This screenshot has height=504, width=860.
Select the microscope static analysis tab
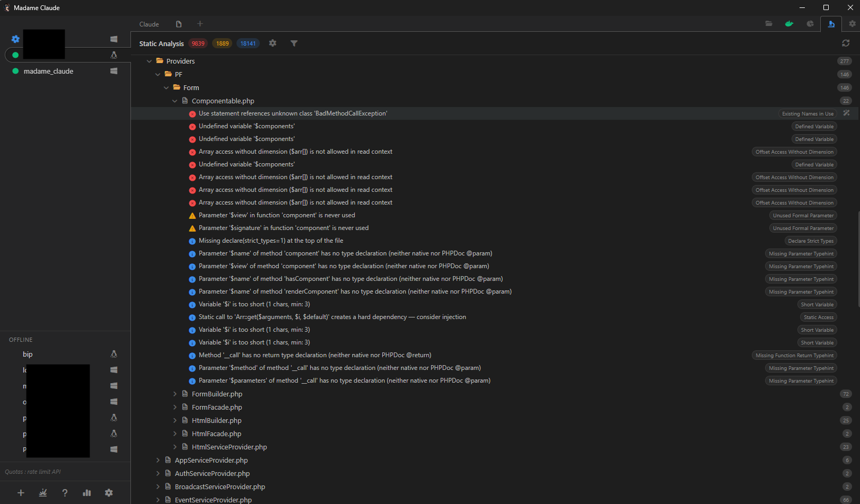tap(831, 24)
